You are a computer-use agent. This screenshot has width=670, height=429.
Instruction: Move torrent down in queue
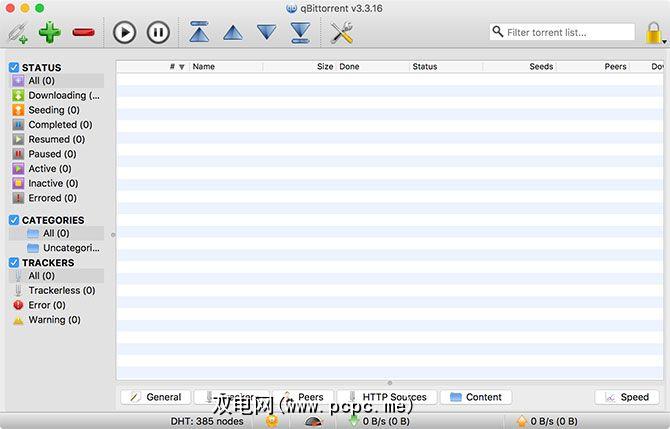267,32
